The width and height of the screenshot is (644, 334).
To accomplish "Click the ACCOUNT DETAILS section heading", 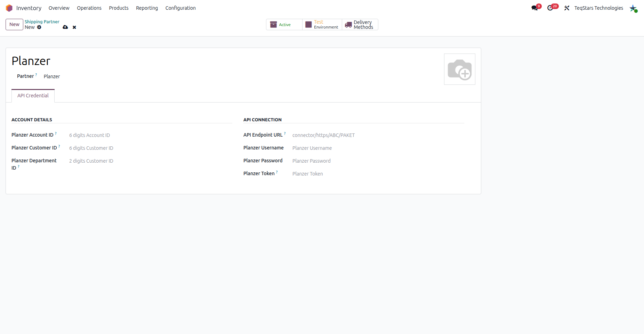I will coord(32,120).
